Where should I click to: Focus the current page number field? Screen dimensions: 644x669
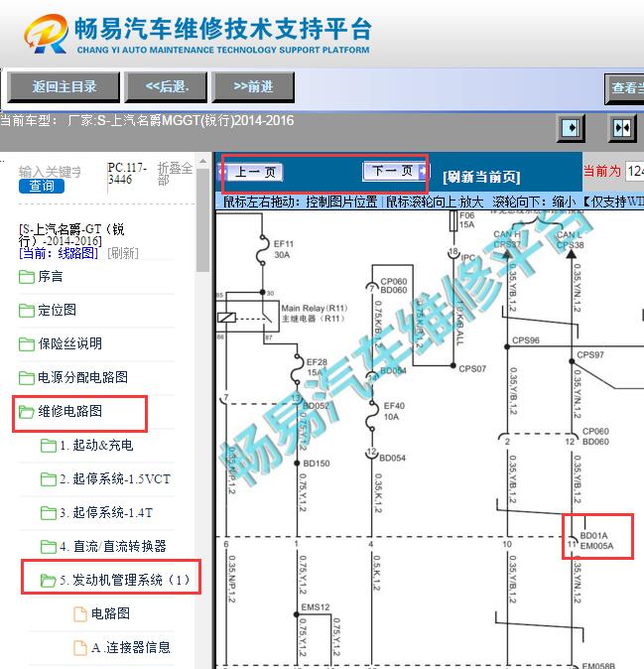click(x=635, y=172)
